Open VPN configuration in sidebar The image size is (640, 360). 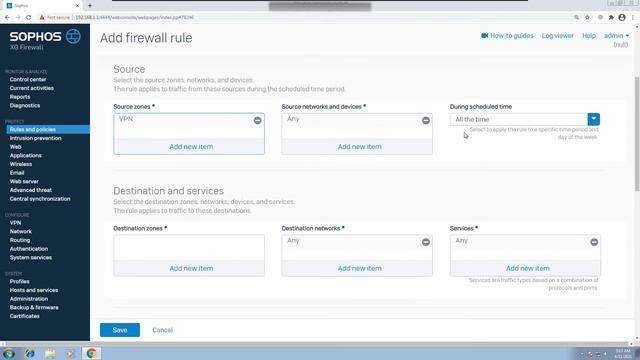(16, 223)
